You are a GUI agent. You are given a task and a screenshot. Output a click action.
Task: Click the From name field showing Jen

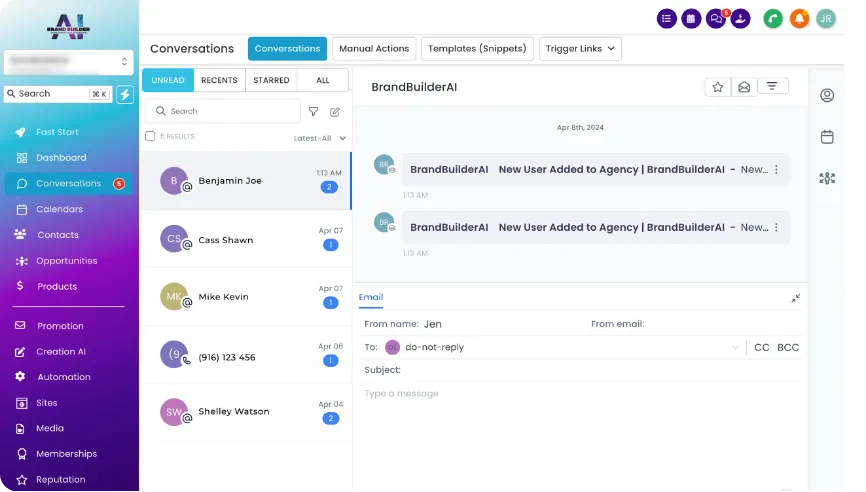(472, 324)
